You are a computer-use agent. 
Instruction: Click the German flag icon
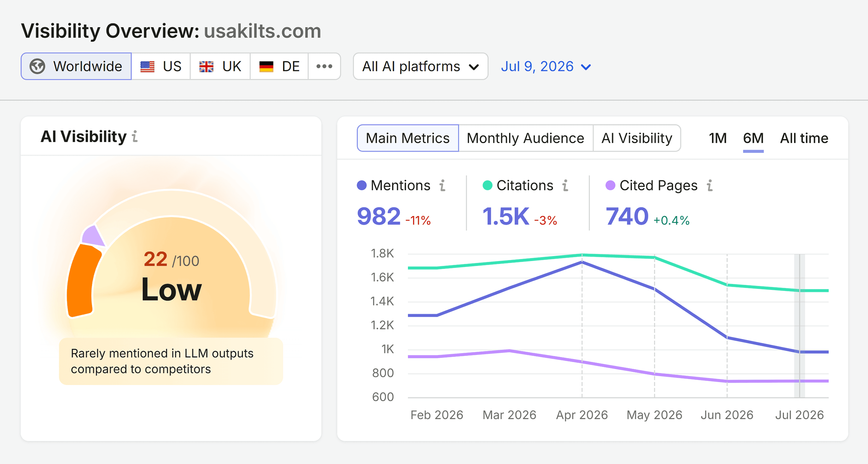[x=266, y=66]
